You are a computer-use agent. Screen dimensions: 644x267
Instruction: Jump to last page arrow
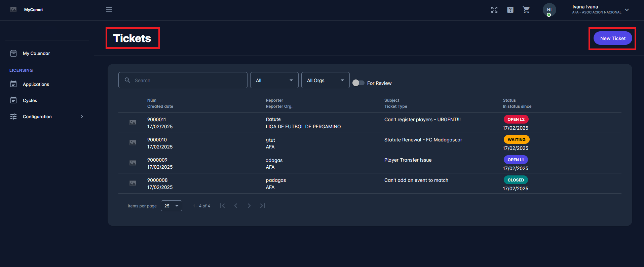pos(263,206)
